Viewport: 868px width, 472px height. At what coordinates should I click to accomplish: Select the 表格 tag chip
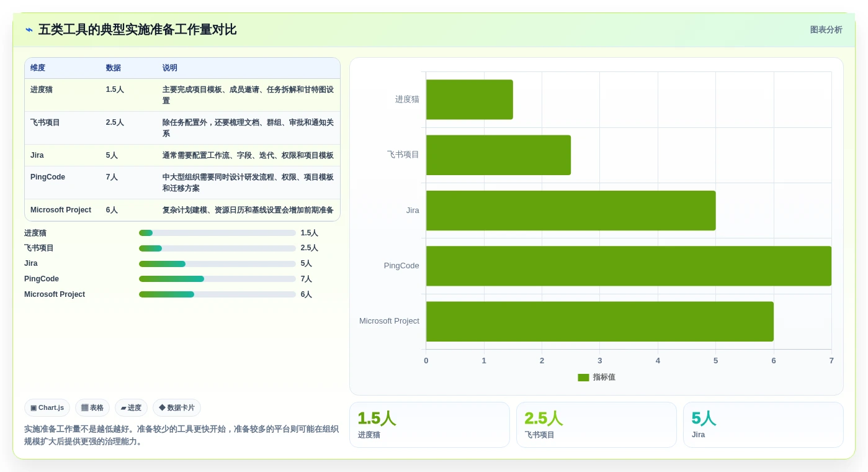(x=92, y=408)
